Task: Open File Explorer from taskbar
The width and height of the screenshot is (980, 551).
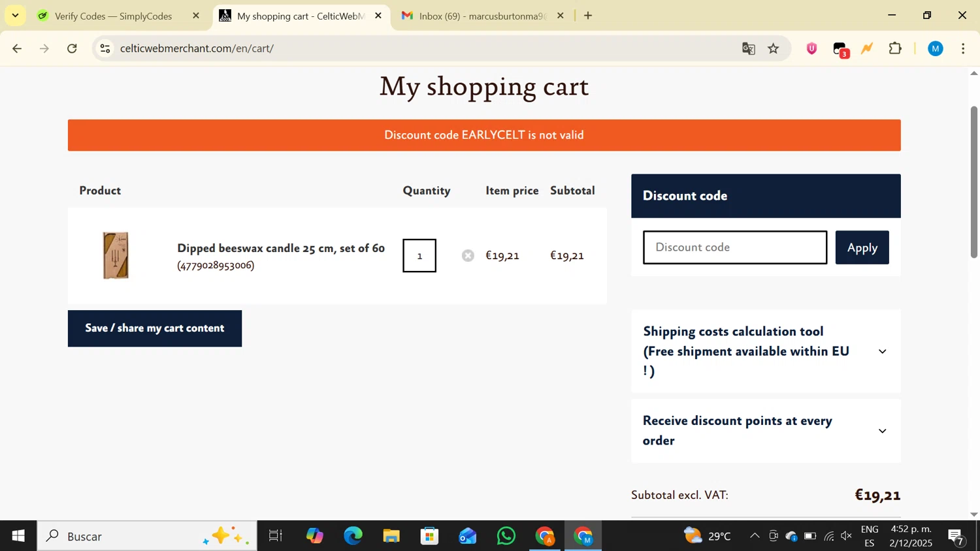Action: [x=391, y=536]
